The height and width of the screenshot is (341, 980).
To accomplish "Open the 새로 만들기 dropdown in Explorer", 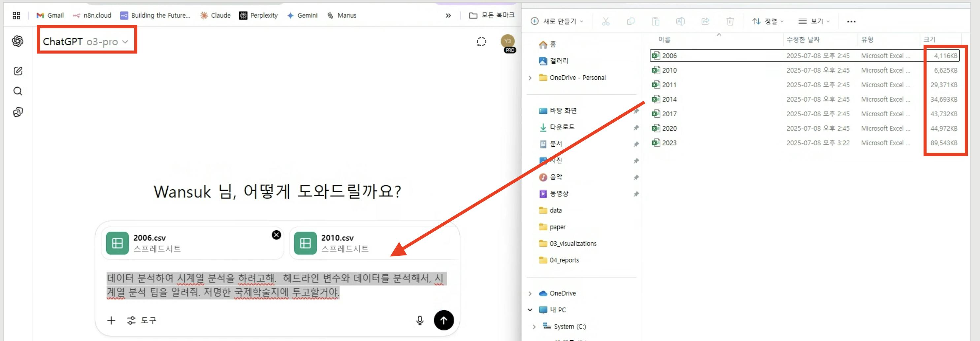I will click(x=557, y=21).
